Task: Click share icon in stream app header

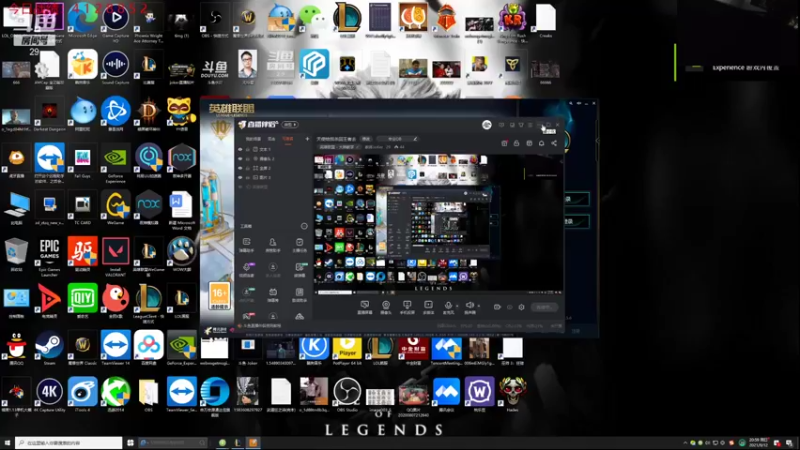Action: tap(554, 143)
